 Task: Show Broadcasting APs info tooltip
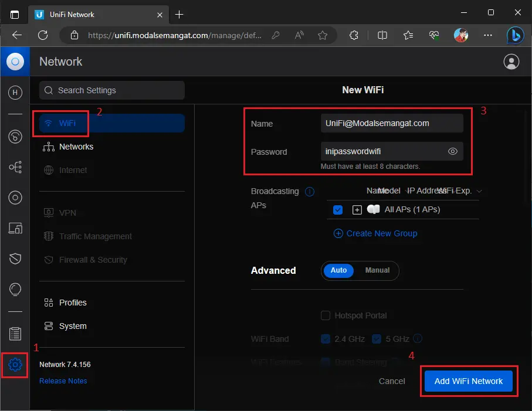click(x=310, y=192)
